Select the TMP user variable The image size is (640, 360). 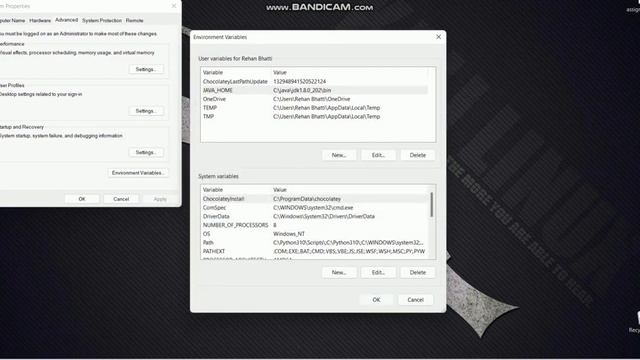click(315, 117)
